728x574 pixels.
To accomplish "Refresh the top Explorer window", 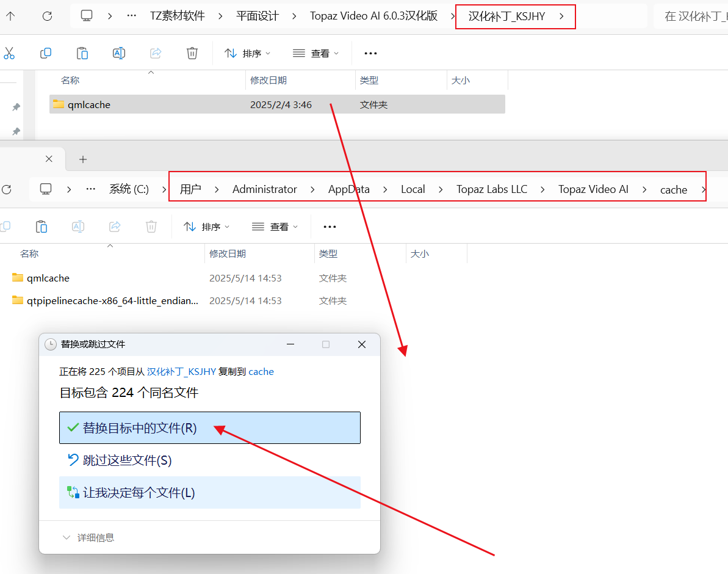I will [x=48, y=16].
